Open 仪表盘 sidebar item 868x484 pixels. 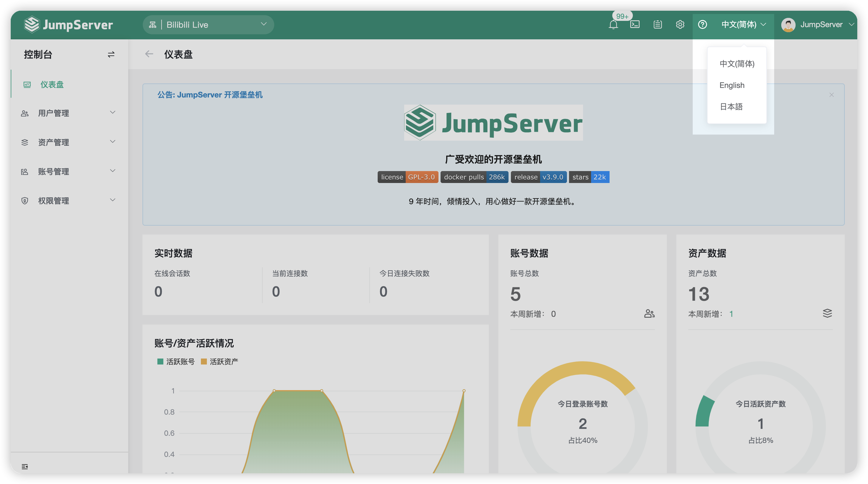69,85
